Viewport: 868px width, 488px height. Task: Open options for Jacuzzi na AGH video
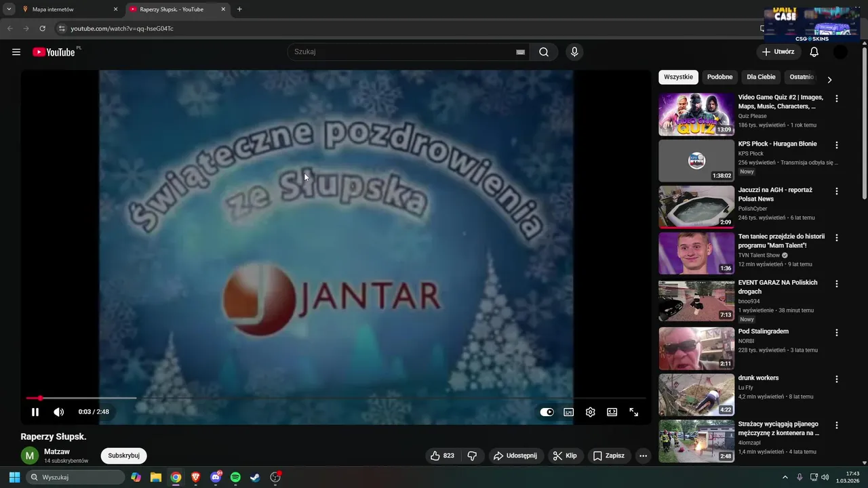click(837, 191)
